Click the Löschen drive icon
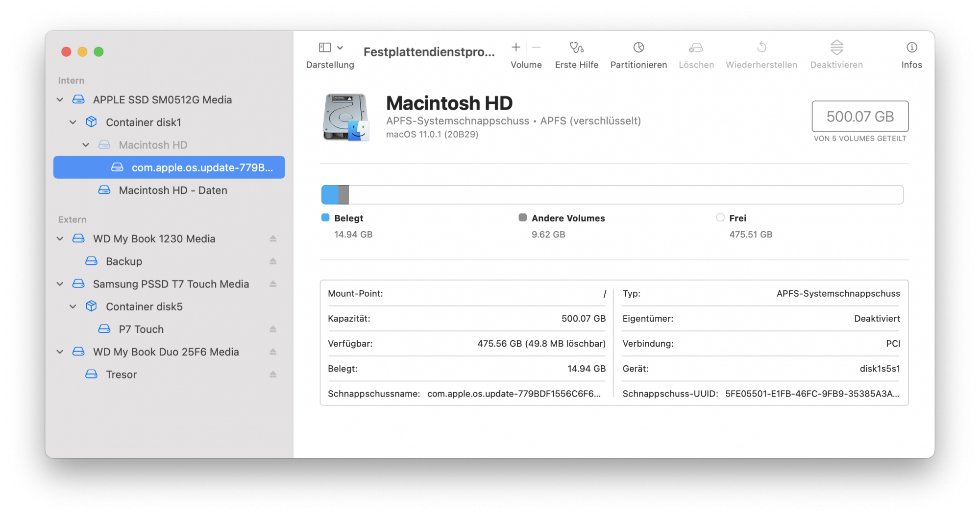This screenshot has height=518, width=980. pos(696,47)
